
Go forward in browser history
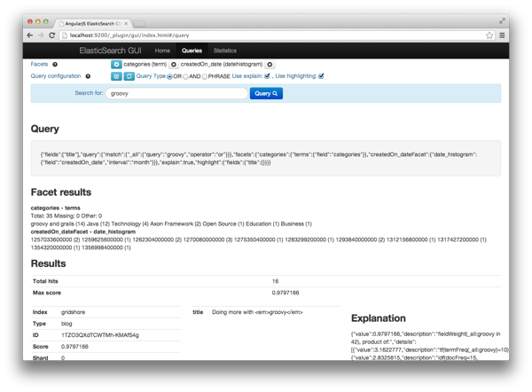(x=41, y=35)
